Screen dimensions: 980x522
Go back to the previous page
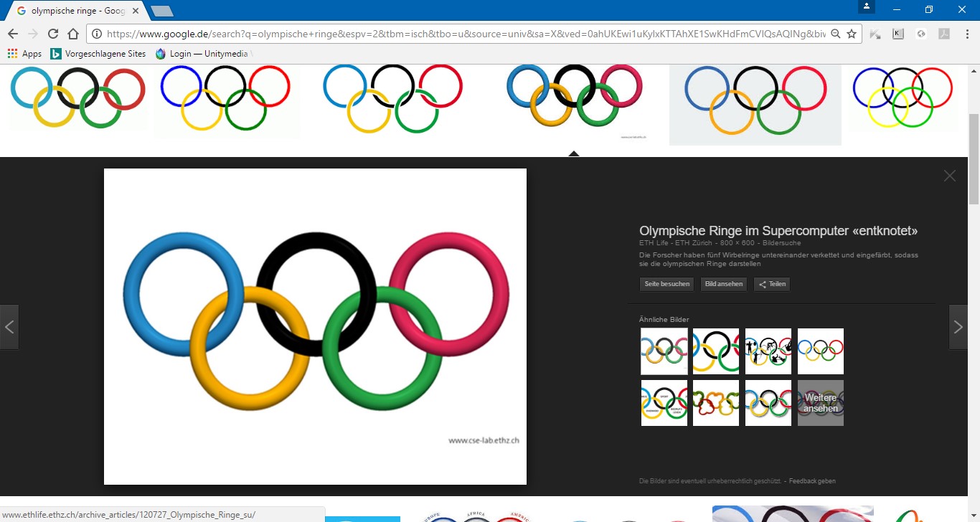point(12,34)
